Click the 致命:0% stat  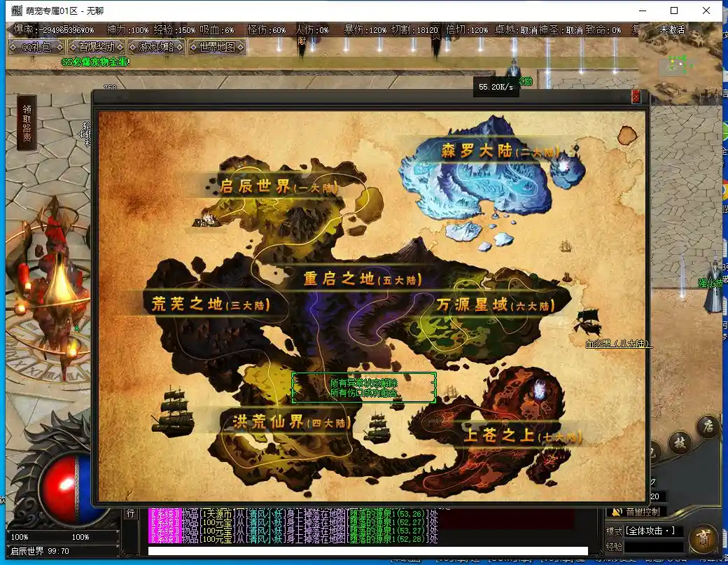tap(603, 29)
